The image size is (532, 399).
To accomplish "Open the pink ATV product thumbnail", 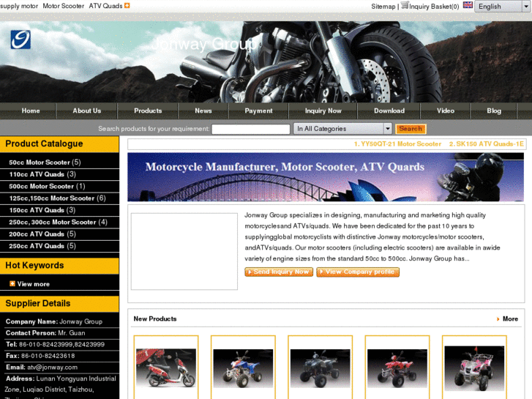I will point(474,368).
